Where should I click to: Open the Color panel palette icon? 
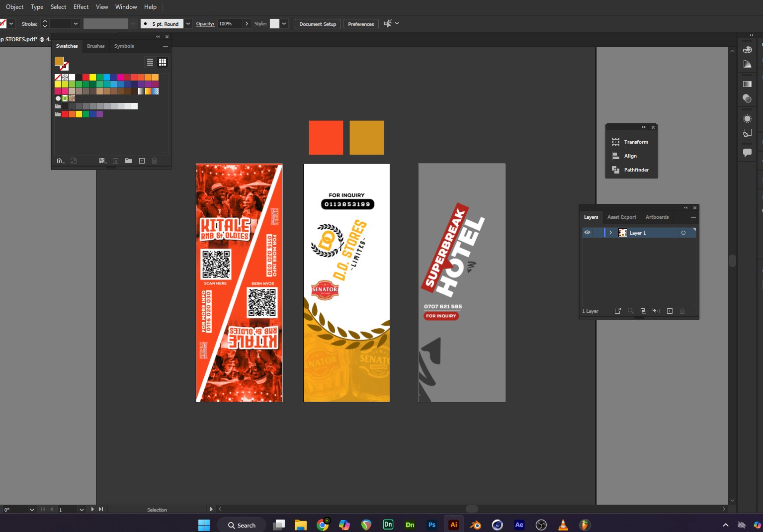click(747, 50)
